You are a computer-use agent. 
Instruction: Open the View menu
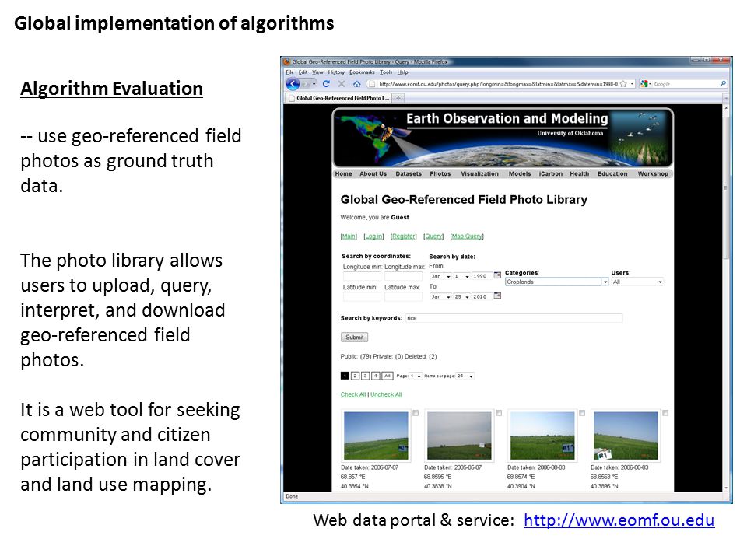[x=317, y=72]
